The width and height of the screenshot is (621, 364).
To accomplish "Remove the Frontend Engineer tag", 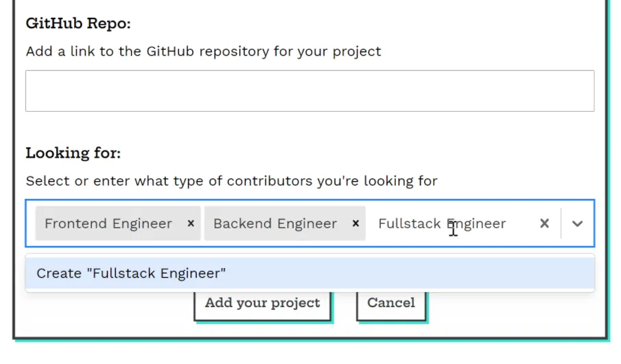I will pyautogui.click(x=191, y=223).
